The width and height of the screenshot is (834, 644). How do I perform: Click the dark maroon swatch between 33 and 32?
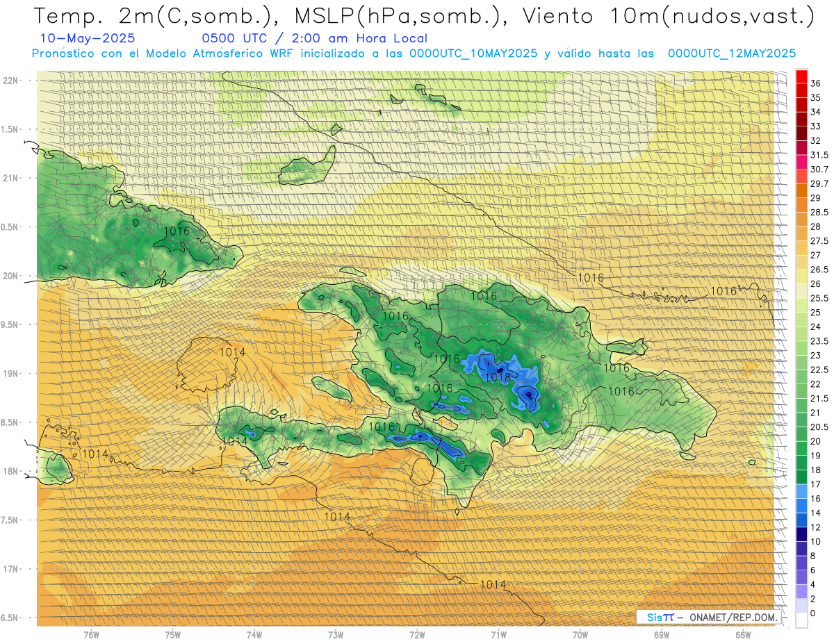801,133
